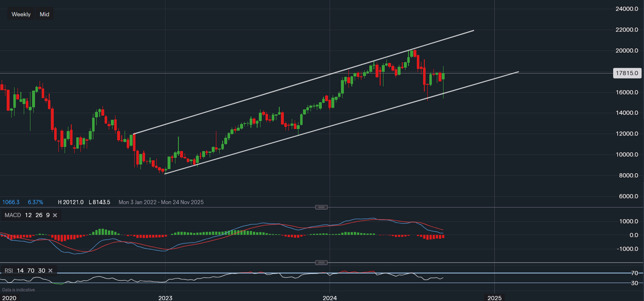Select the date range text below the chart
Viewport: 644px width, 301px height.
coord(161,202)
